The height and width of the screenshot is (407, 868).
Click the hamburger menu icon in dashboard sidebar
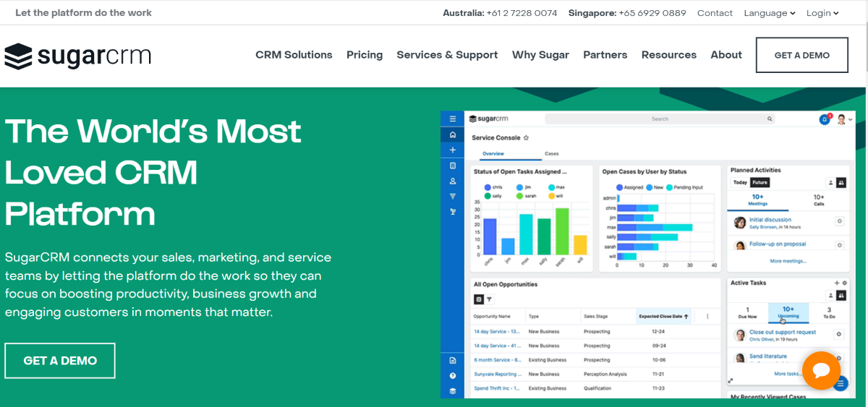click(453, 119)
